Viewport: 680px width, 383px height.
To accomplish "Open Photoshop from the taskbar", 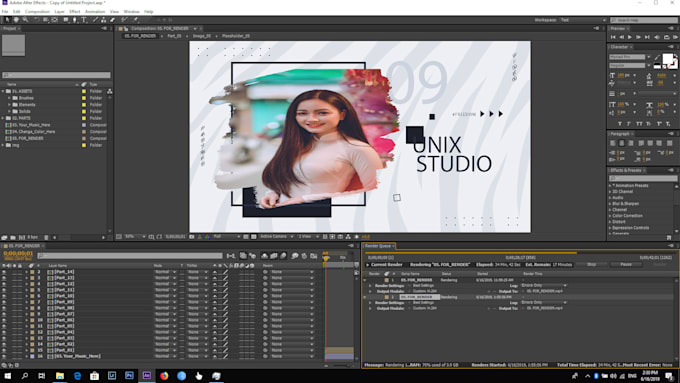I will [129, 376].
